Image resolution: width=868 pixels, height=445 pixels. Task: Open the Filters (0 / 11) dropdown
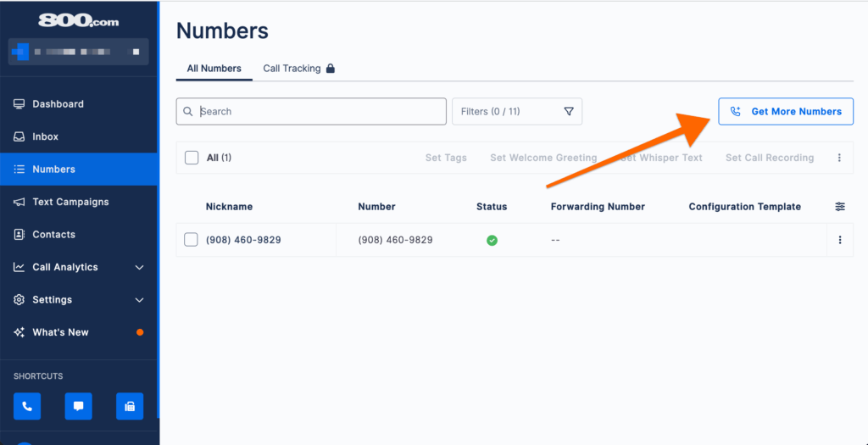[517, 112]
